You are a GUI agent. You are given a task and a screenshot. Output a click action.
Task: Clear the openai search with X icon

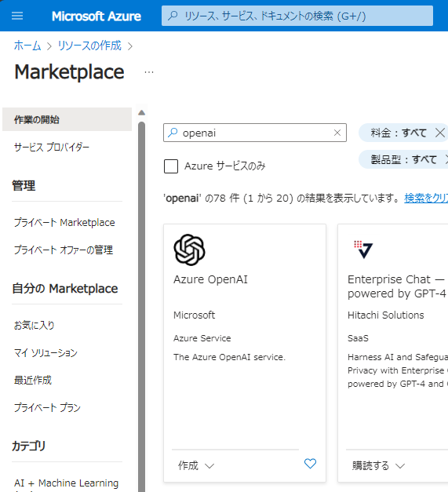click(x=337, y=133)
